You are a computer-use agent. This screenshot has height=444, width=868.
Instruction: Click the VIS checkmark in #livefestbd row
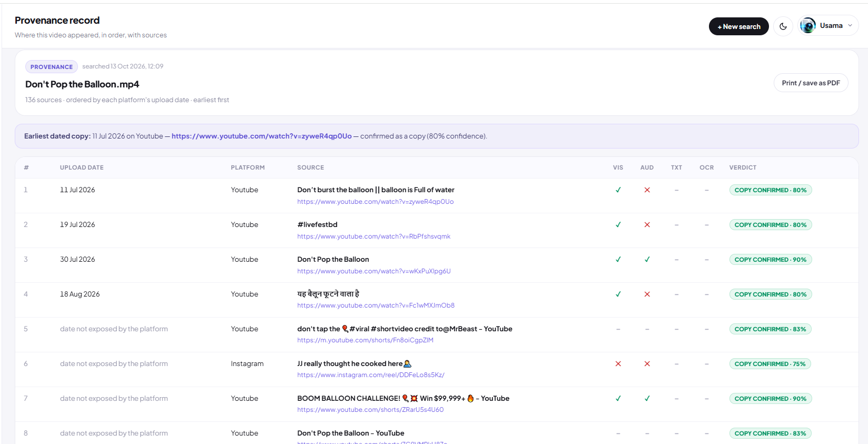(x=618, y=225)
